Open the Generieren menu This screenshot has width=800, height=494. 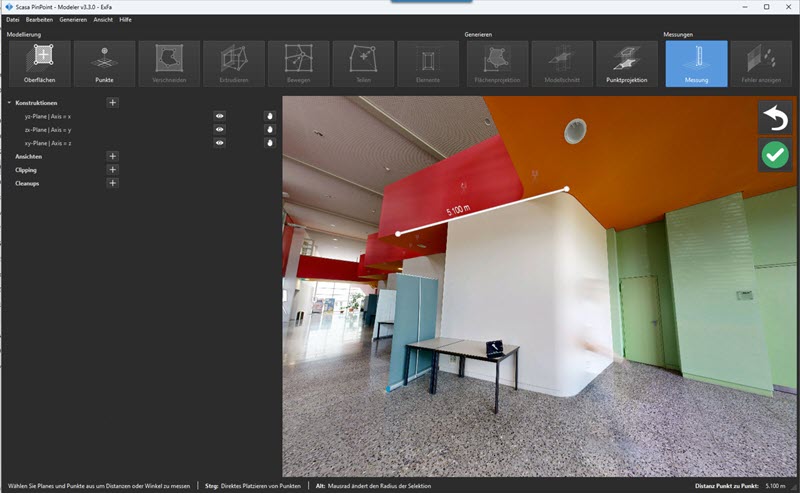pyautogui.click(x=73, y=19)
